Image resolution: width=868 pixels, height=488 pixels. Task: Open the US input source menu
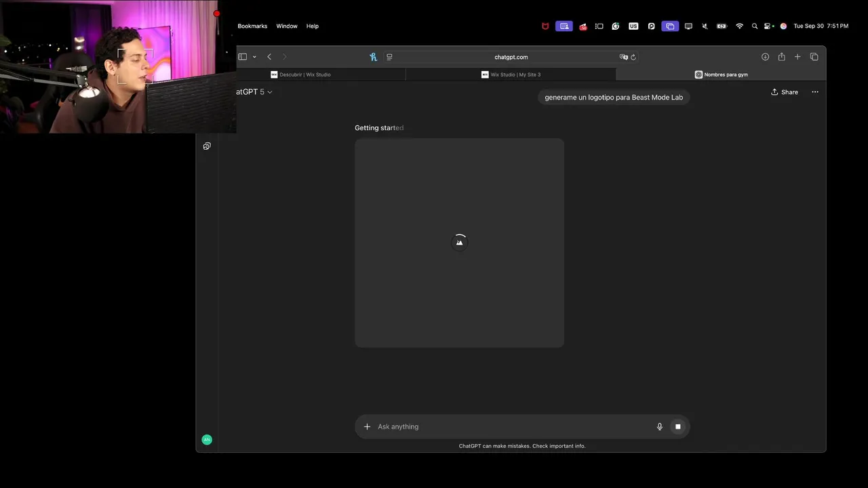tap(633, 26)
